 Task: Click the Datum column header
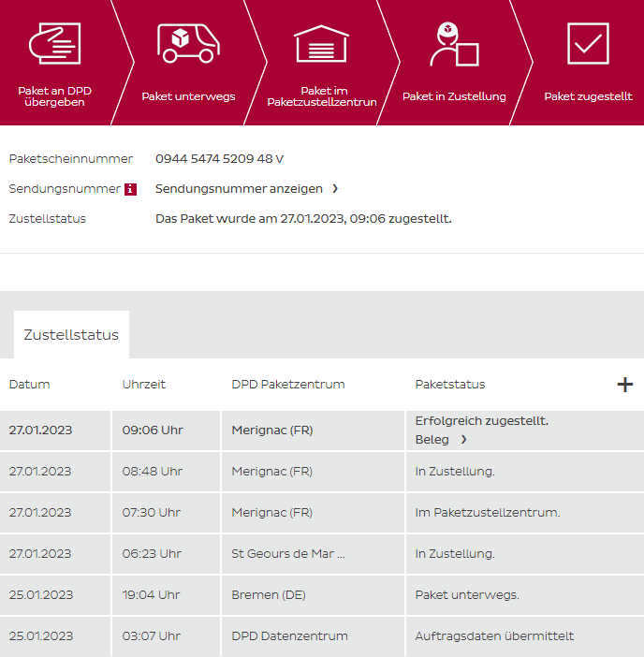(30, 385)
